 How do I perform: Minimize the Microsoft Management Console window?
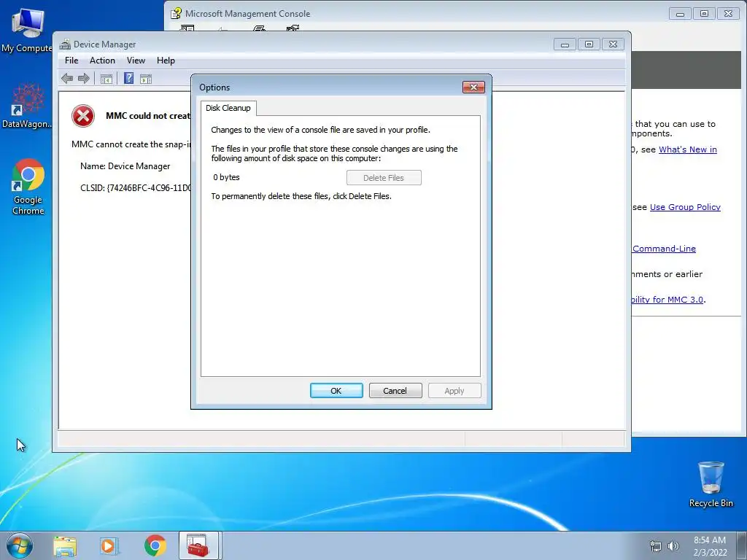click(x=681, y=14)
